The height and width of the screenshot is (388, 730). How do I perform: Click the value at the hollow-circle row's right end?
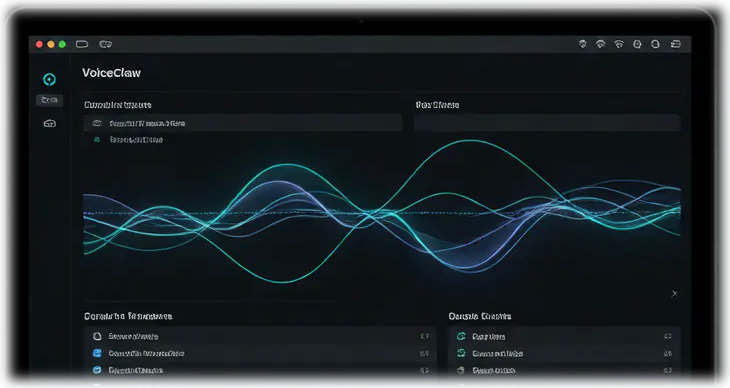tap(424, 336)
